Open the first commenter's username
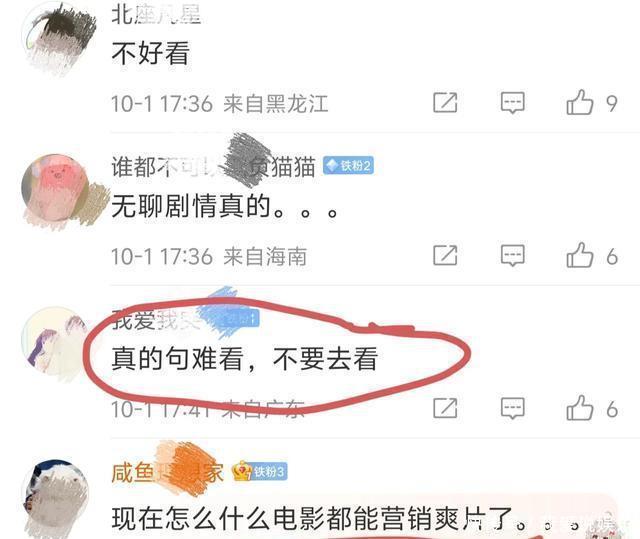Screen dimensions: 640x539 (156, 15)
